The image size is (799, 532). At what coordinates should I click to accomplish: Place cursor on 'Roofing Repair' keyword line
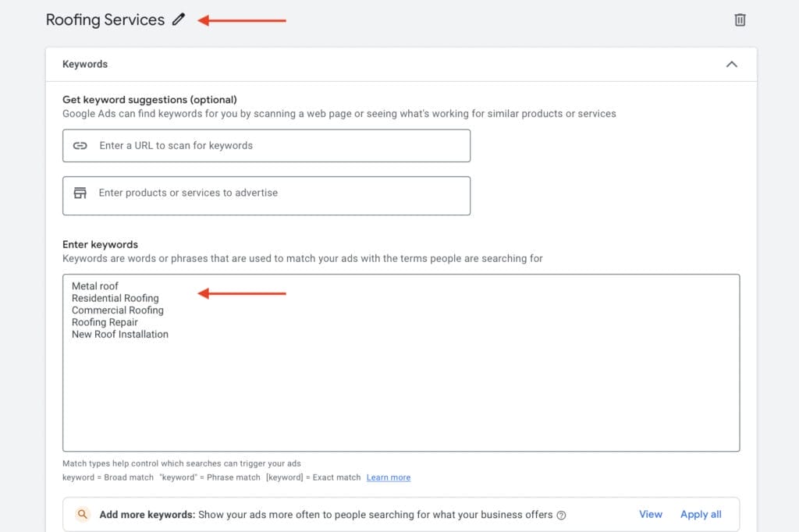coord(105,322)
